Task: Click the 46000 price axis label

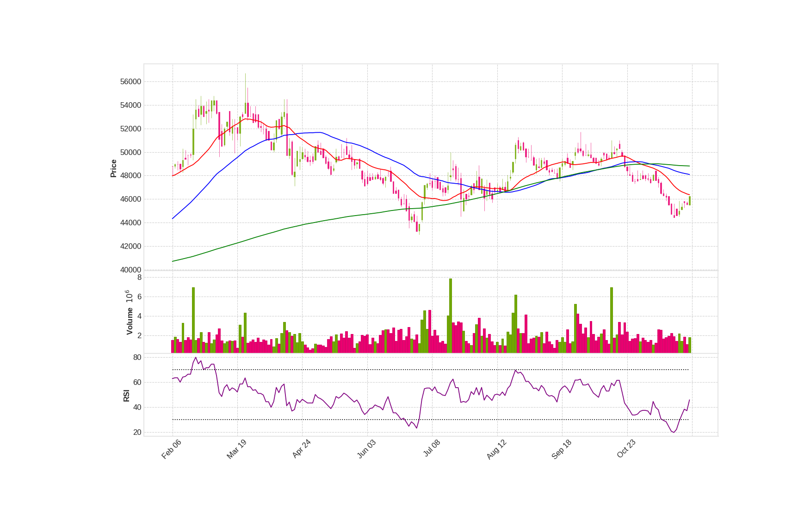Action: click(130, 199)
